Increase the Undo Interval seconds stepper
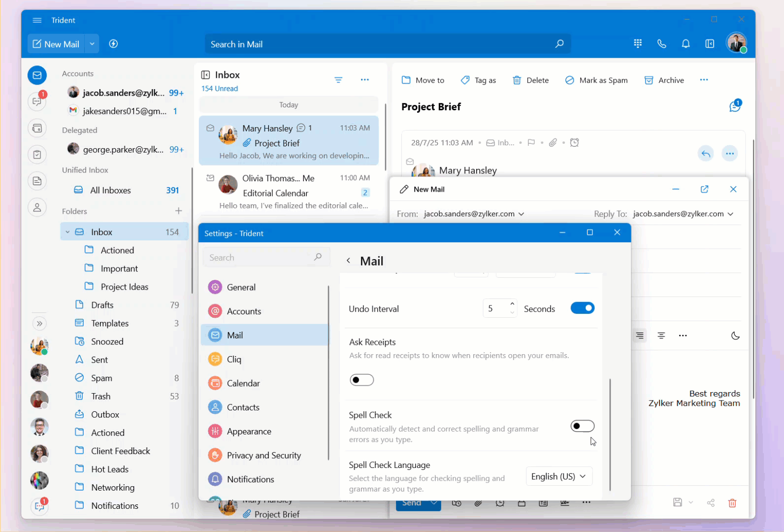784x532 pixels. click(x=512, y=303)
